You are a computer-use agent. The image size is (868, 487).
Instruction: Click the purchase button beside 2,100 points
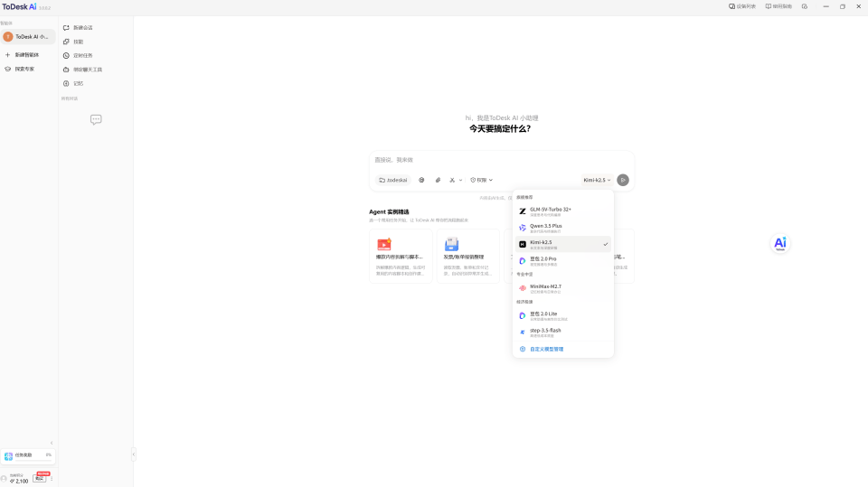coord(39,479)
